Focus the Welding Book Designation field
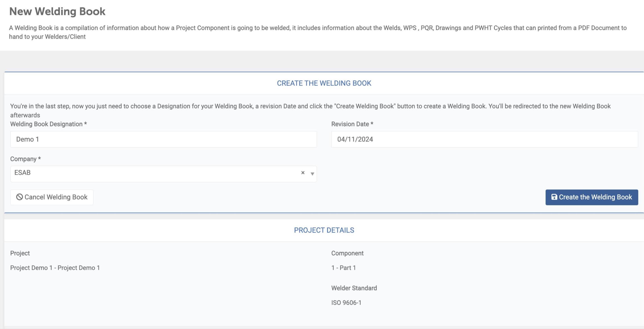 click(x=164, y=139)
